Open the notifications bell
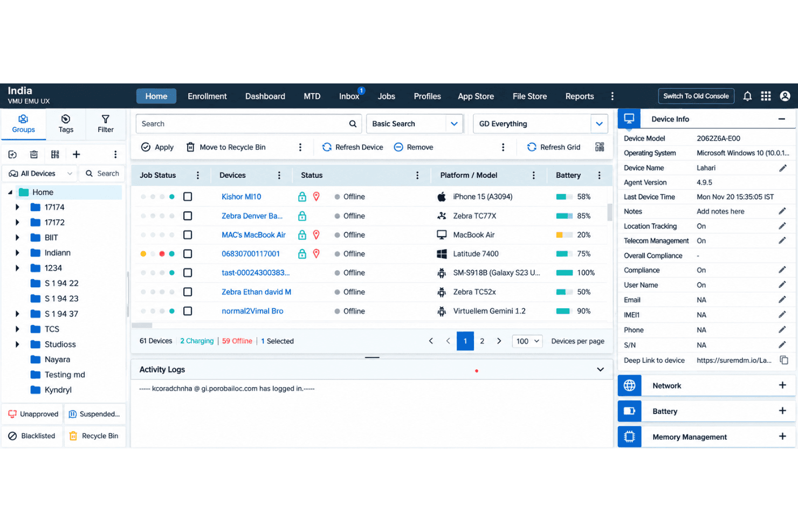The height and width of the screenshot is (532, 798). (x=747, y=96)
